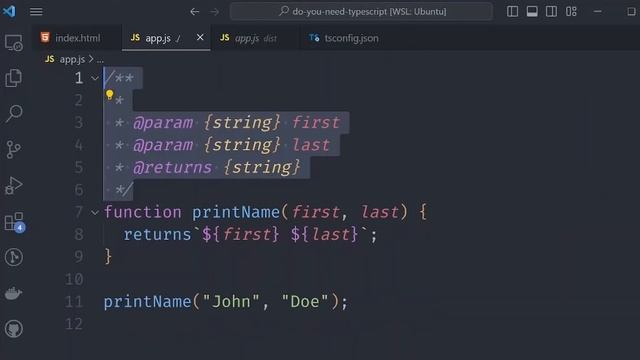The image size is (640, 360).
Task: Collapse the printName function fold on line 7
Action: tap(95, 212)
